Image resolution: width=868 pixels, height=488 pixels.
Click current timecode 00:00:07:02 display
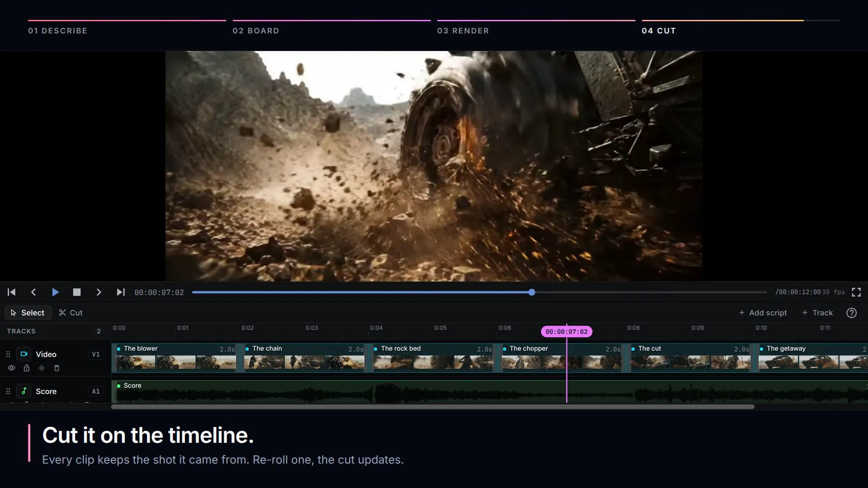[x=159, y=293]
